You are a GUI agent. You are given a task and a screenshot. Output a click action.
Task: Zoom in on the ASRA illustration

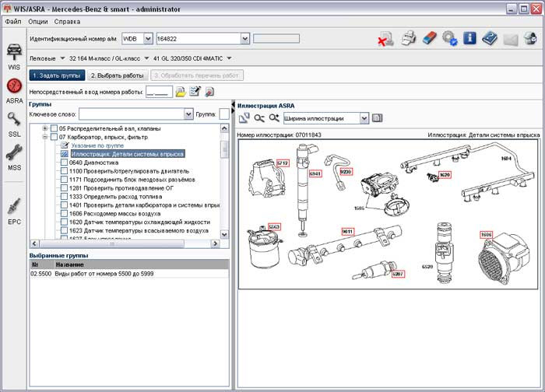point(274,118)
